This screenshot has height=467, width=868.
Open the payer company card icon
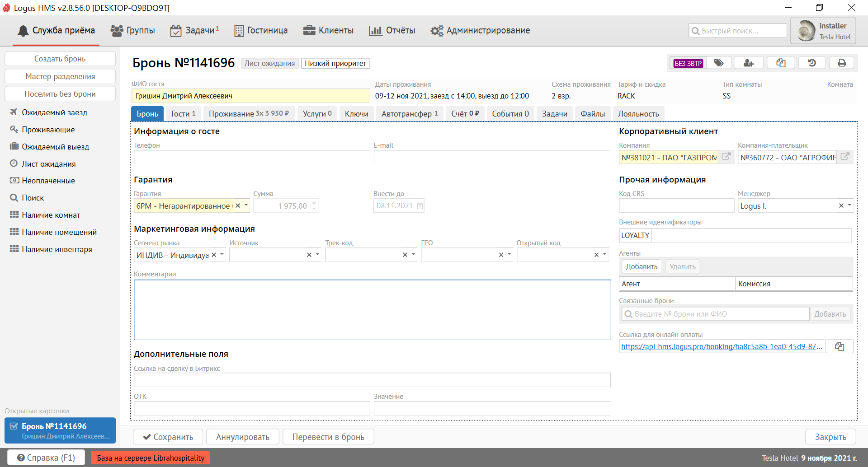pos(844,157)
